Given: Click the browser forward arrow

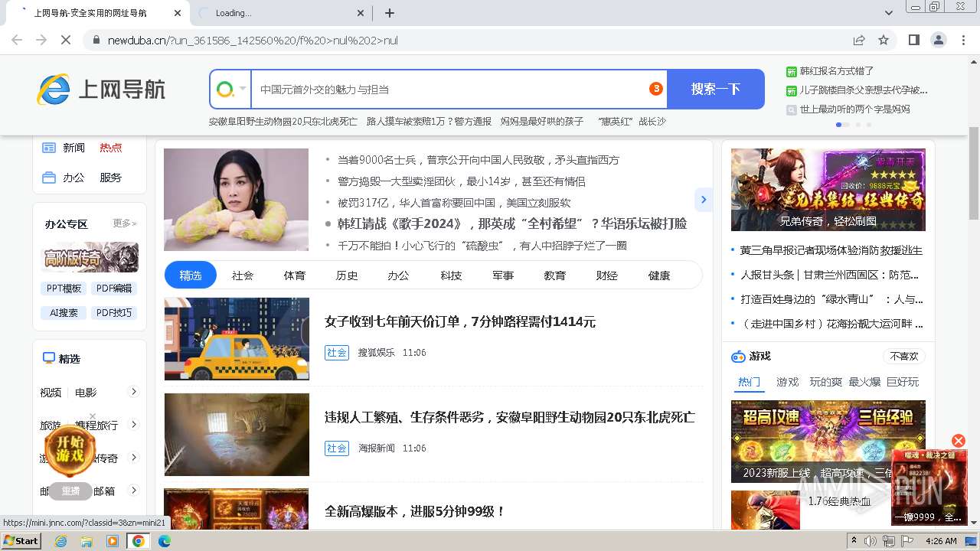Looking at the screenshot, I should [x=41, y=40].
